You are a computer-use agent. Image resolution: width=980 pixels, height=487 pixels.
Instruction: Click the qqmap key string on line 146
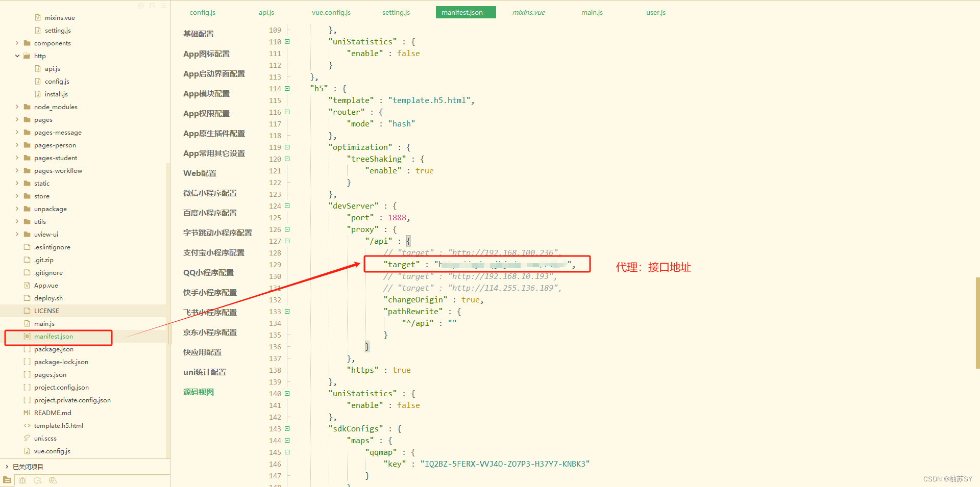click(x=505, y=464)
